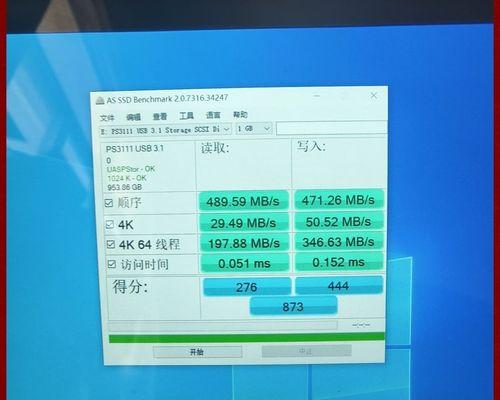The image size is (500, 400).
Task: Click the write score 444
Action: [339, 285]
